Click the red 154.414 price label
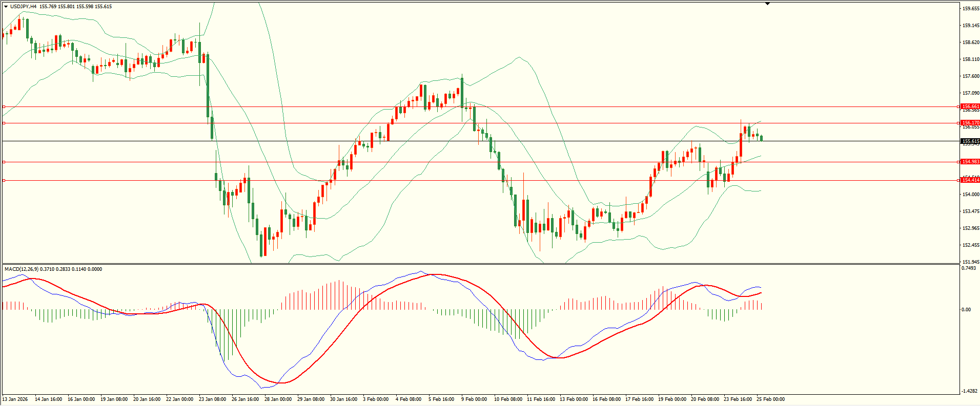This screenshot has width=980, height=406. [970, 180]
